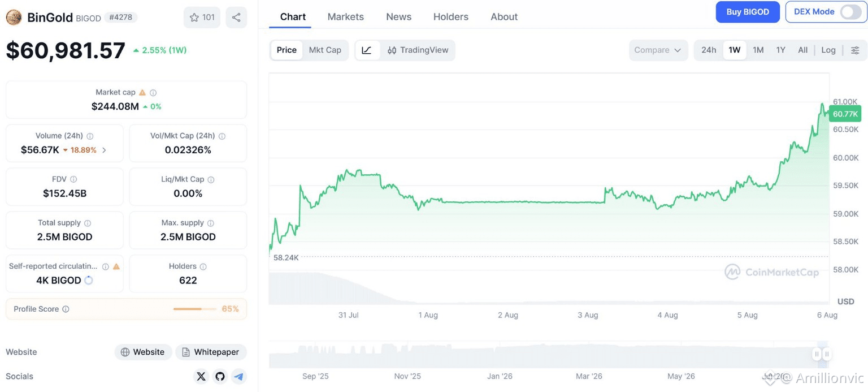
Task: Select the Price chart toggle
Action: [287, 50]
